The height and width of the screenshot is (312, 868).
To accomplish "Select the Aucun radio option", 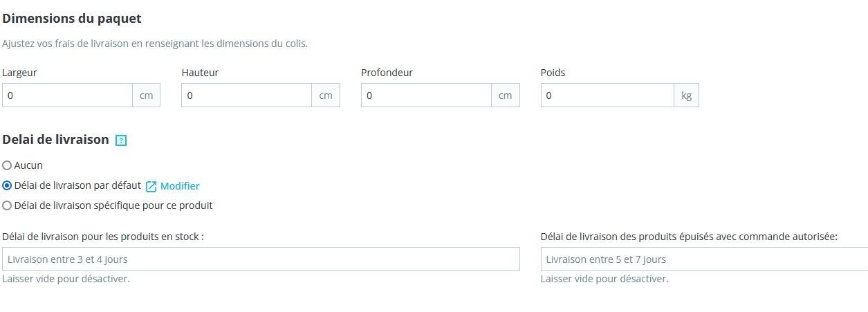I will coord(7,165).
